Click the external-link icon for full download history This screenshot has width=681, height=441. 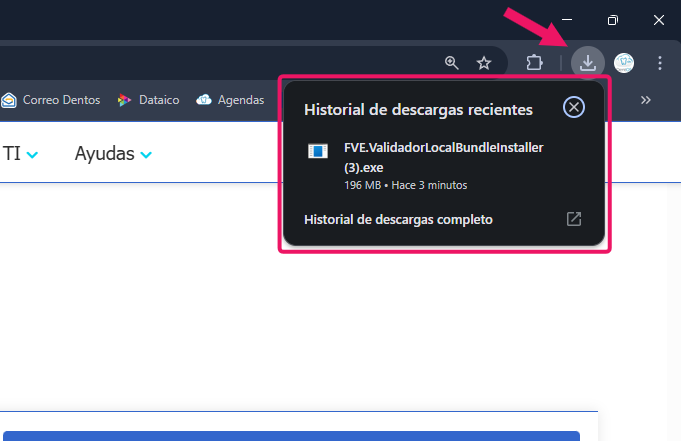574,219
